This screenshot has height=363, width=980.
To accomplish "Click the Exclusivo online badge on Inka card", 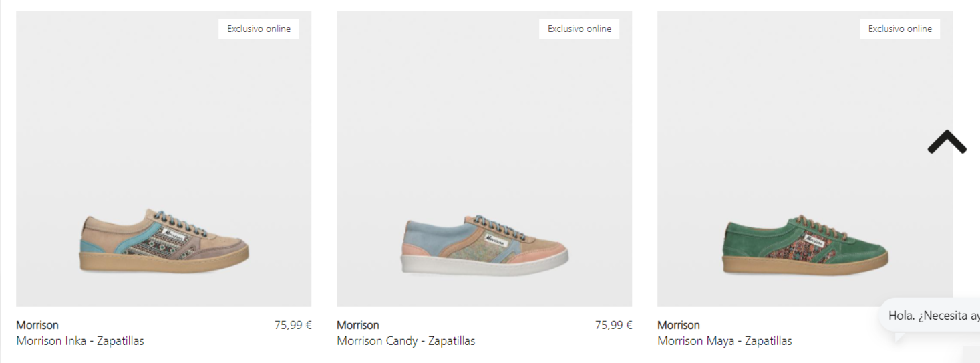I will pos(259,29).
